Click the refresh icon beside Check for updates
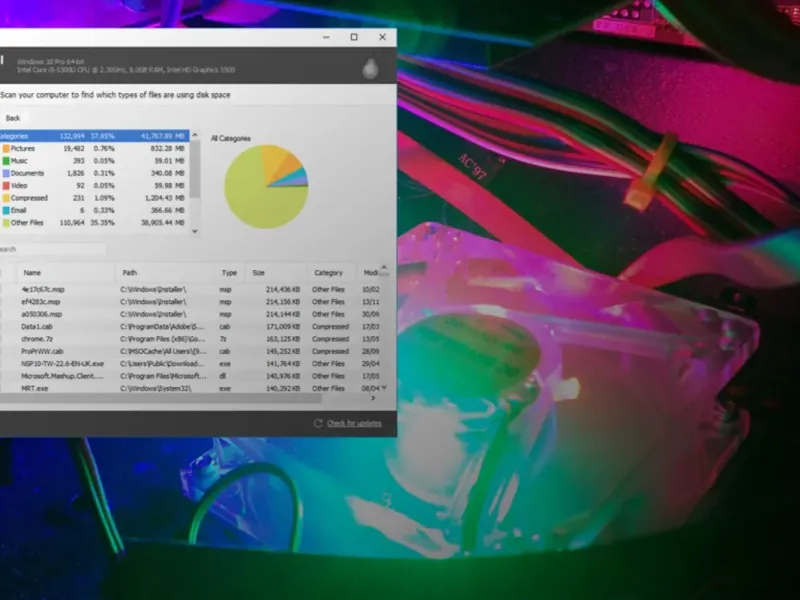Image resolution: width=800 pixels, height=600 pixels. point(318,423)
